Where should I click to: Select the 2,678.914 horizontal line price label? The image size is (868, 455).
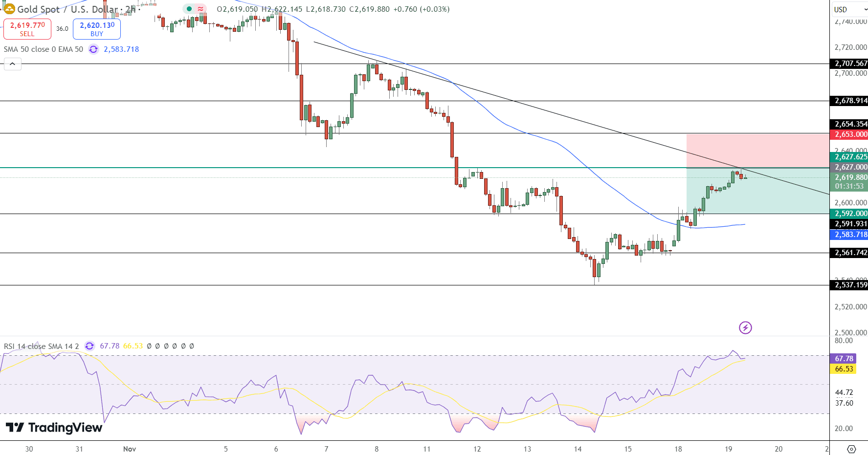click(849, 101)
